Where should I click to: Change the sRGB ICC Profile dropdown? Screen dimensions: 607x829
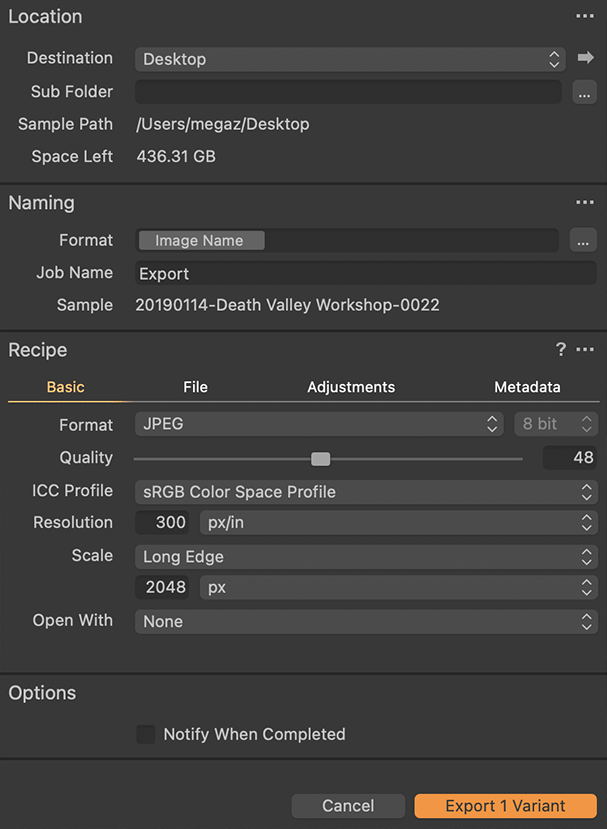(x=365, y=492)
